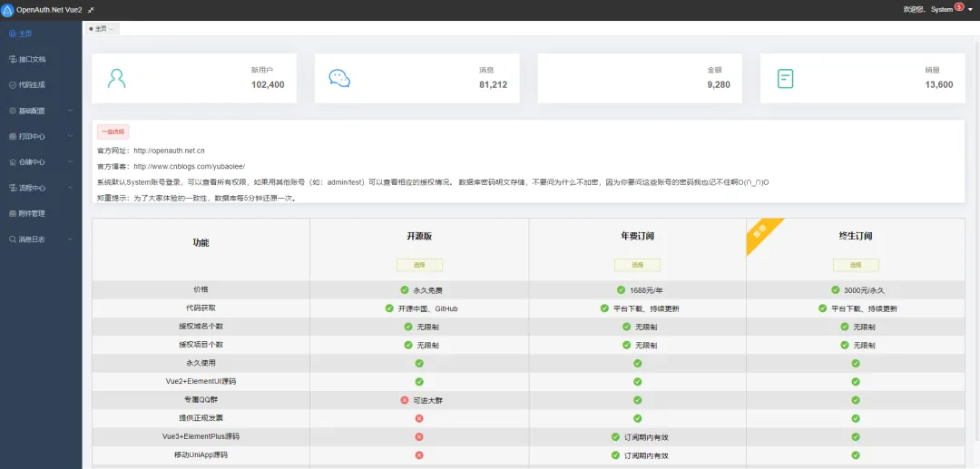Click the 13,600 value

click(x=939, y=85)
